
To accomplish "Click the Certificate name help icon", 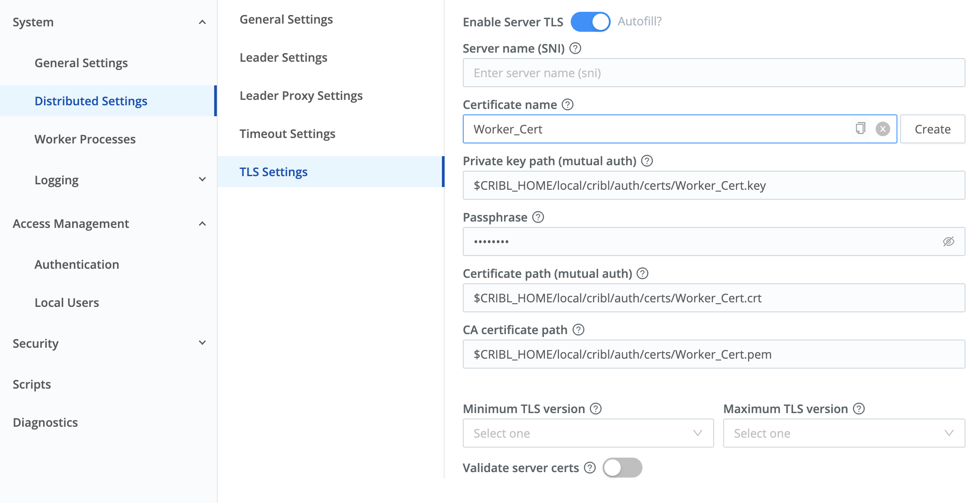I will pyautogui.click(x=567, y=104).
